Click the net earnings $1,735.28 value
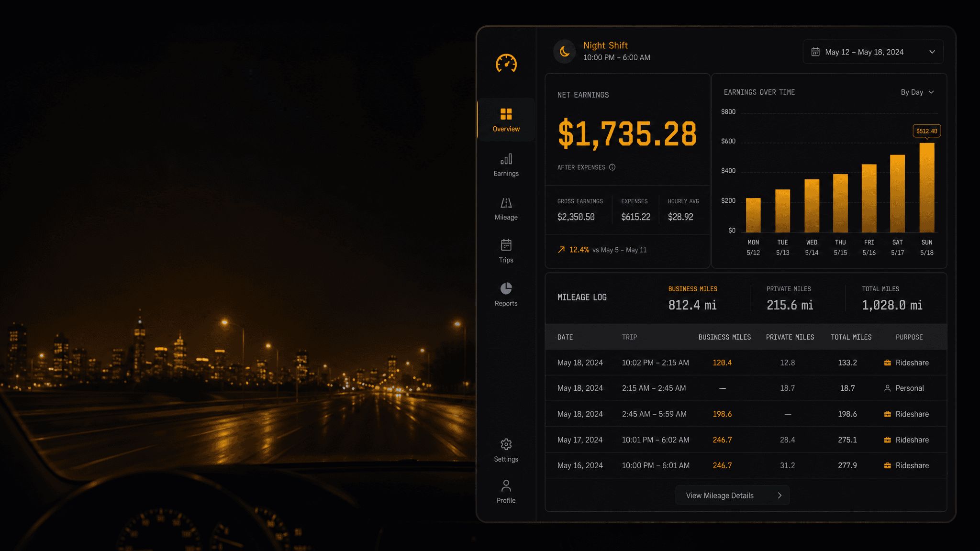The height and width of the screenshot is (551, 980). (x=627, y=134)
